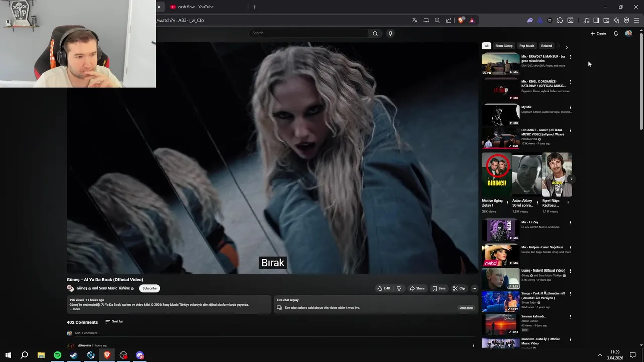644x362 pixels.
Task: Dislike the video with thumbs down
Action: tap(399, 288)
